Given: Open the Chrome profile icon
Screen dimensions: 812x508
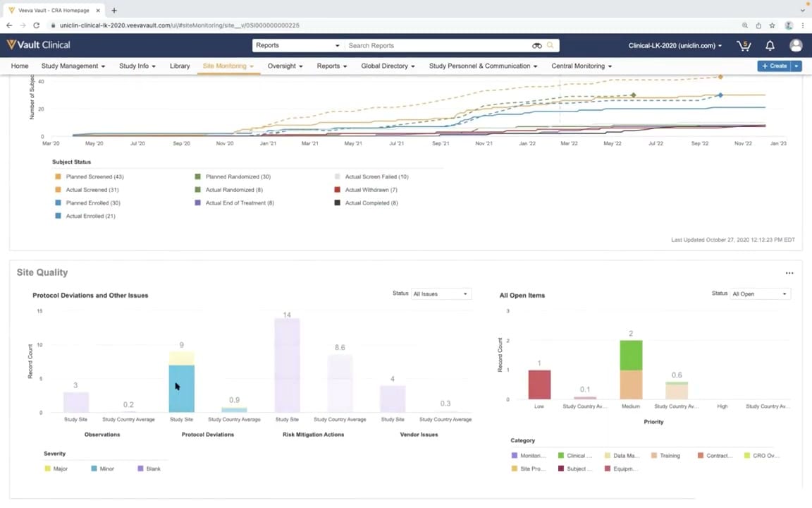Looking at the screenshot, I should coord(789,25).
